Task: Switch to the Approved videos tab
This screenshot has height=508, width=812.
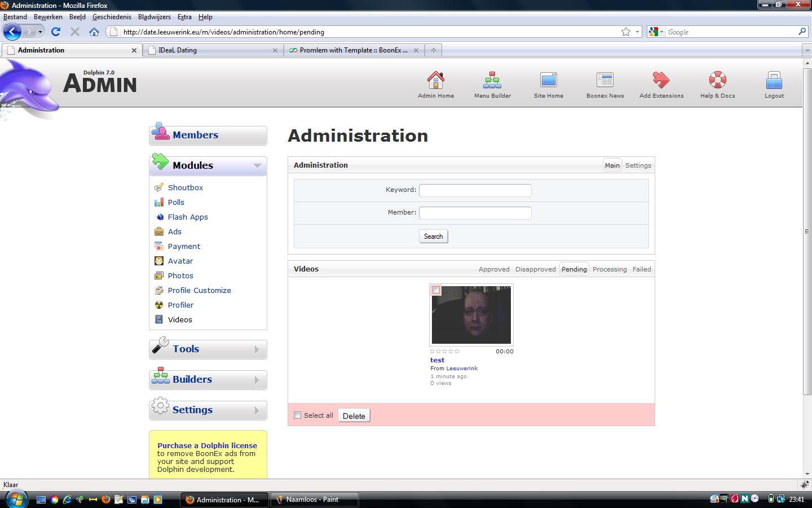Action: click(x=493, y=269)
